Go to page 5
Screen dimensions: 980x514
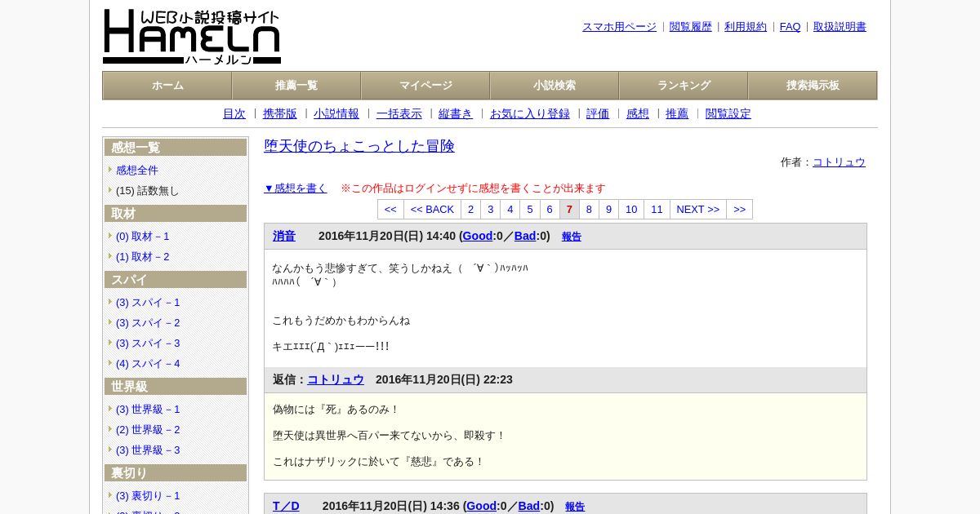(529, 210)
